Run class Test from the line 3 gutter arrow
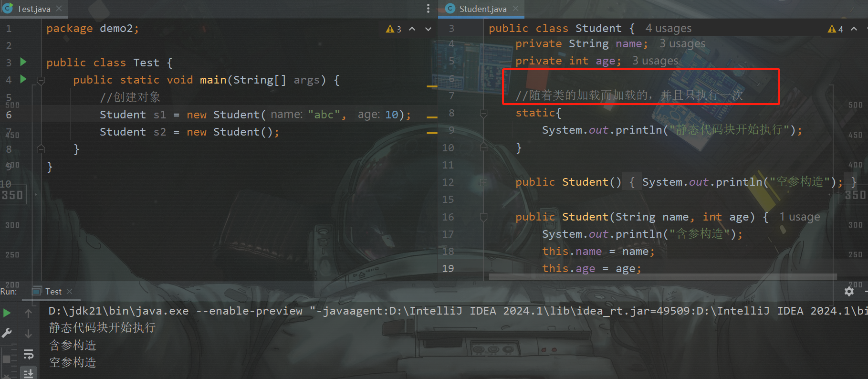 click(x=23, y=62)
